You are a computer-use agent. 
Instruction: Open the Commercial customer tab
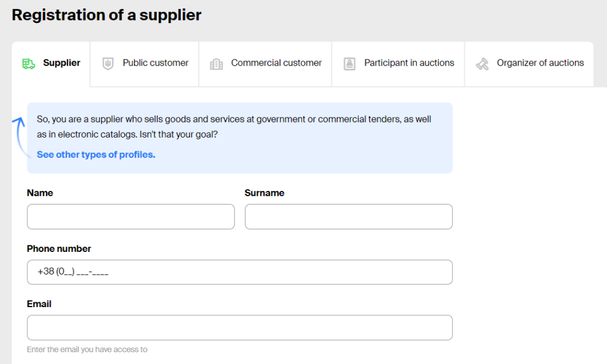[x=276, y=63]
